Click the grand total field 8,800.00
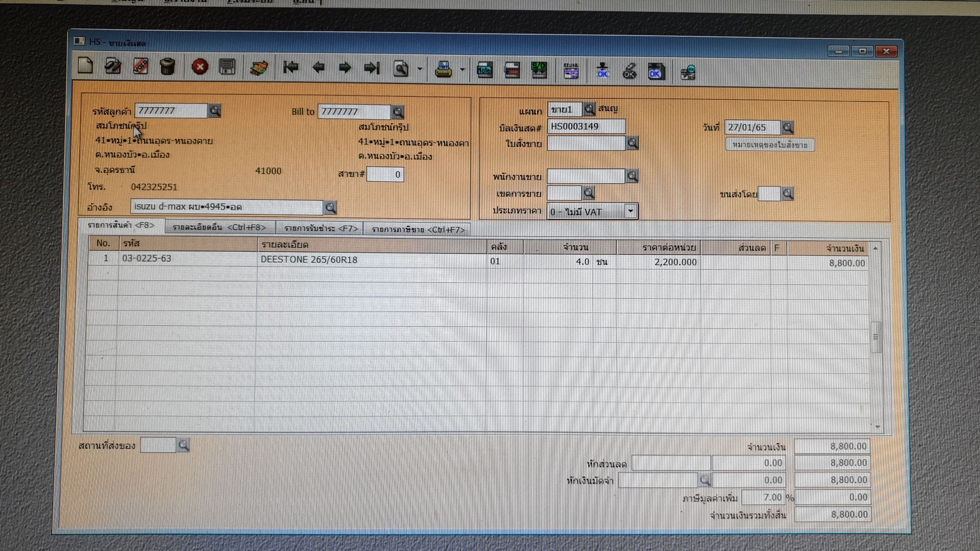Viewport: 980px width, 551px height. (x=832, y=515)
